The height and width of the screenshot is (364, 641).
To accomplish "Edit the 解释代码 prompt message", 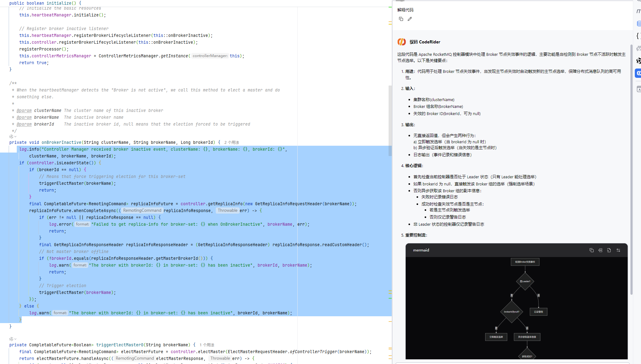I will pyautogui.click(x=410, y=19).
